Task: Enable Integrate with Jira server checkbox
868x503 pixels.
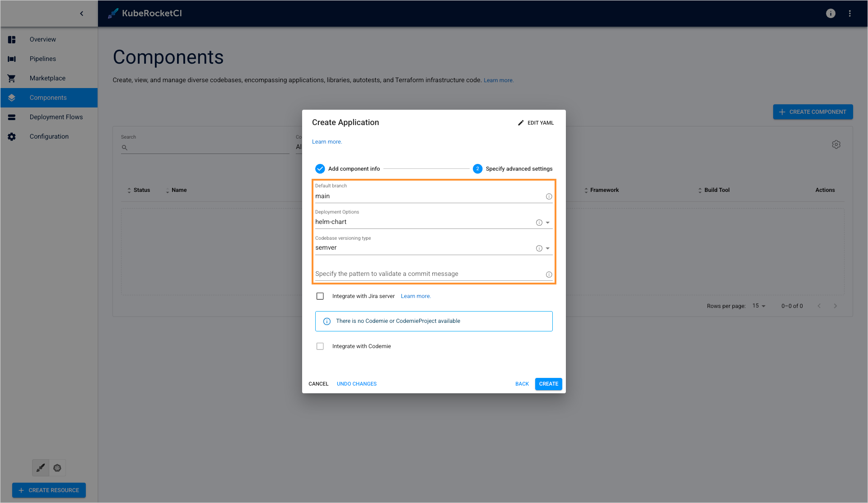Action: (x=320, y=296)
